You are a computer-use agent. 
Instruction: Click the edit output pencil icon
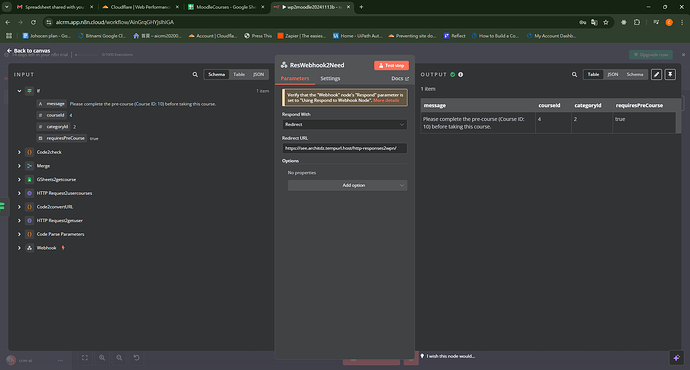(656, 75)
